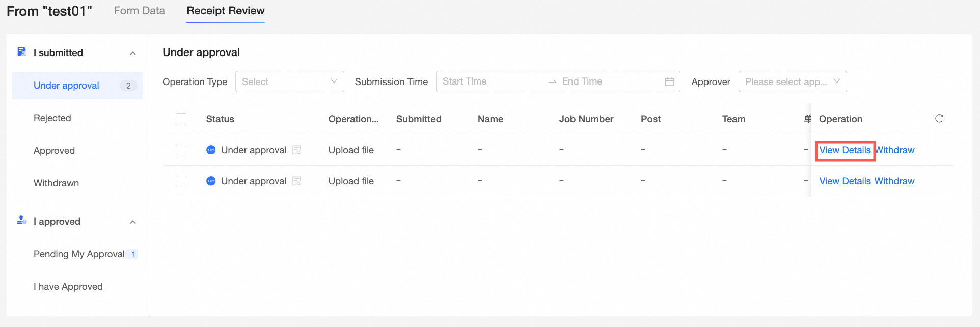Click the Start Time input field
The width and height of the screenshot is (980, 327).
(x=489, y=81)
